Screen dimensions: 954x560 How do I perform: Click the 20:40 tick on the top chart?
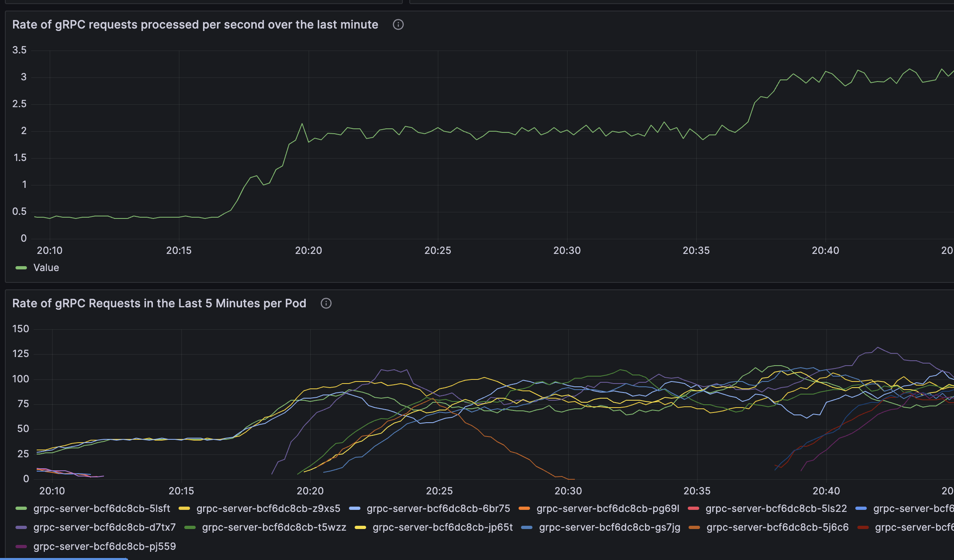click(x=826, y=250)
